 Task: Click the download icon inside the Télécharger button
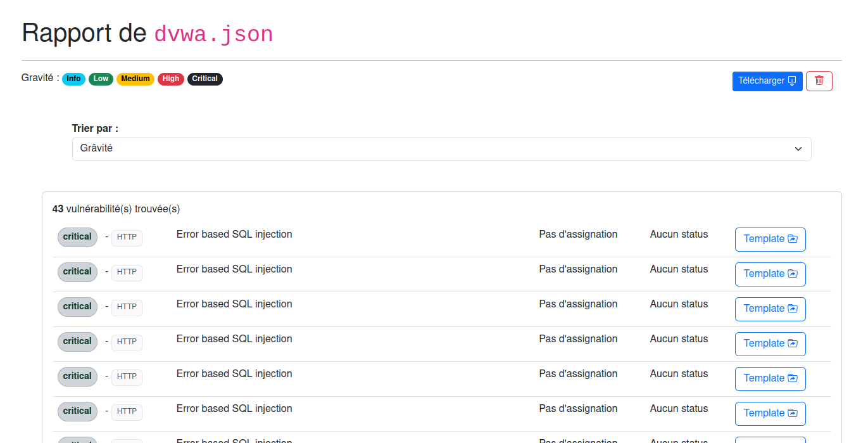792,81
